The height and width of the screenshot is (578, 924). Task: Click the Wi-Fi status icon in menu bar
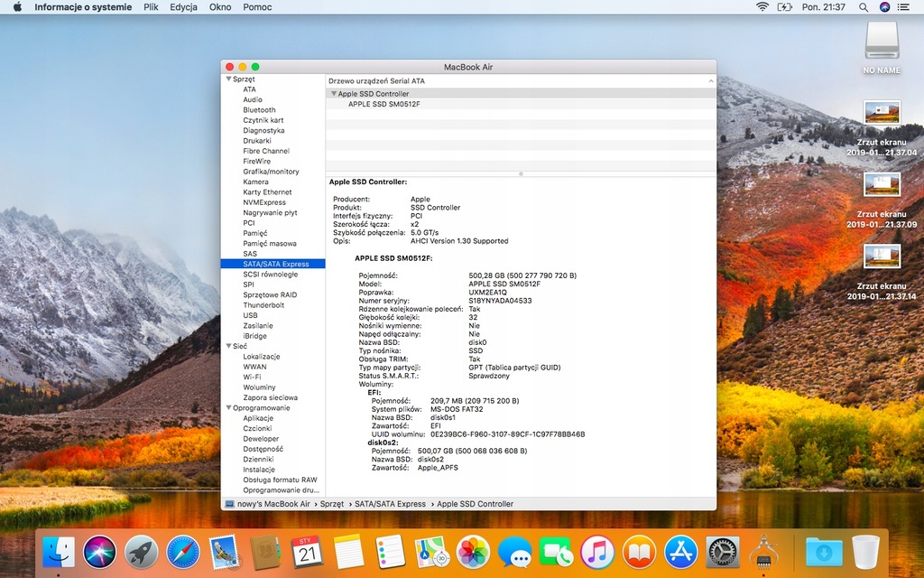point(762,7)
